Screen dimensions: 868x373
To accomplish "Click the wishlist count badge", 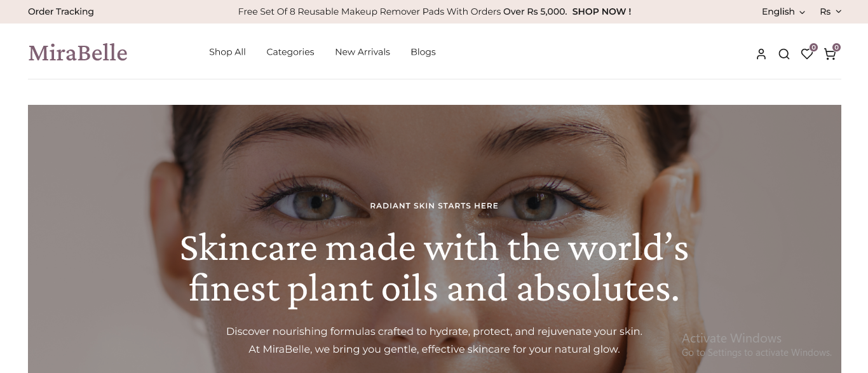I will (x=813, y=47).
